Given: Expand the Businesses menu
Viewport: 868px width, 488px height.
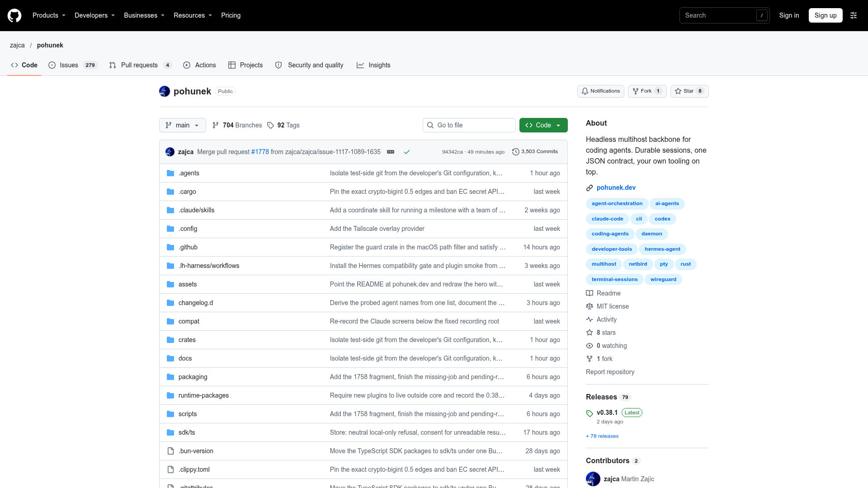Looking at the screenshot, I should pyautogui.click(x=144, y=15).
